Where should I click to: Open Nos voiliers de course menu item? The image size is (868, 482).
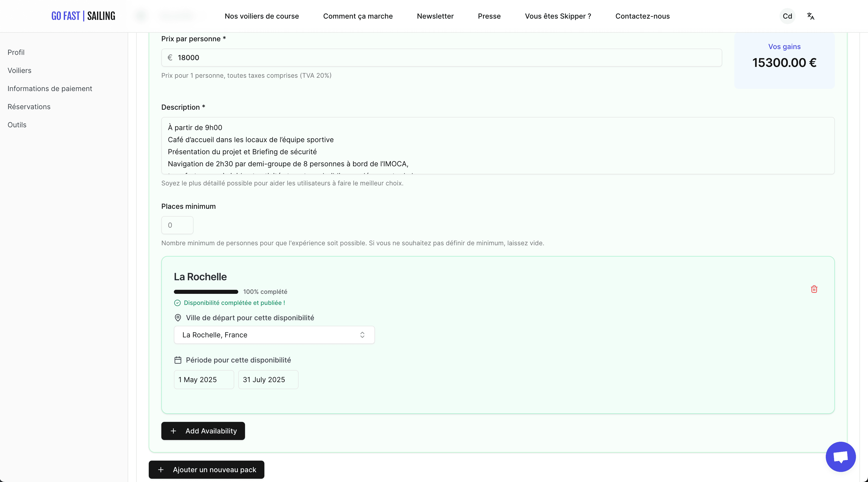point(261,16)
